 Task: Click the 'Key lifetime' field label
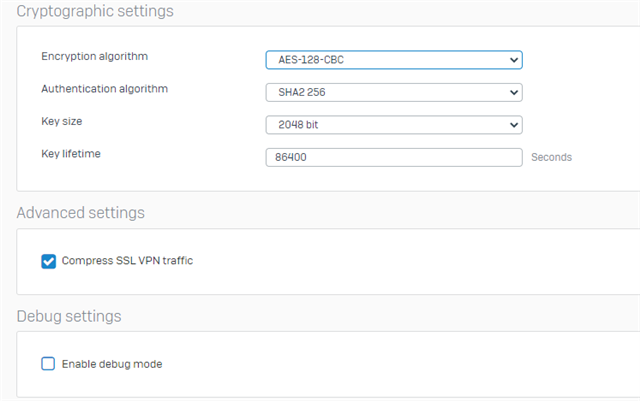coord(71,153)
